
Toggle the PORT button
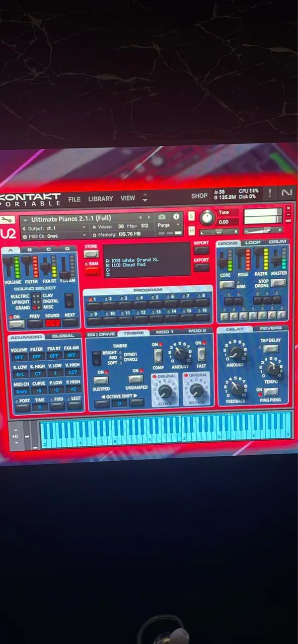click(22, 408)
